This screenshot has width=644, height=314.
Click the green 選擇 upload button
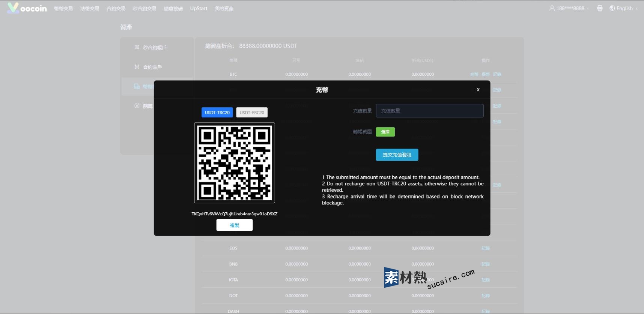point(385,132)
